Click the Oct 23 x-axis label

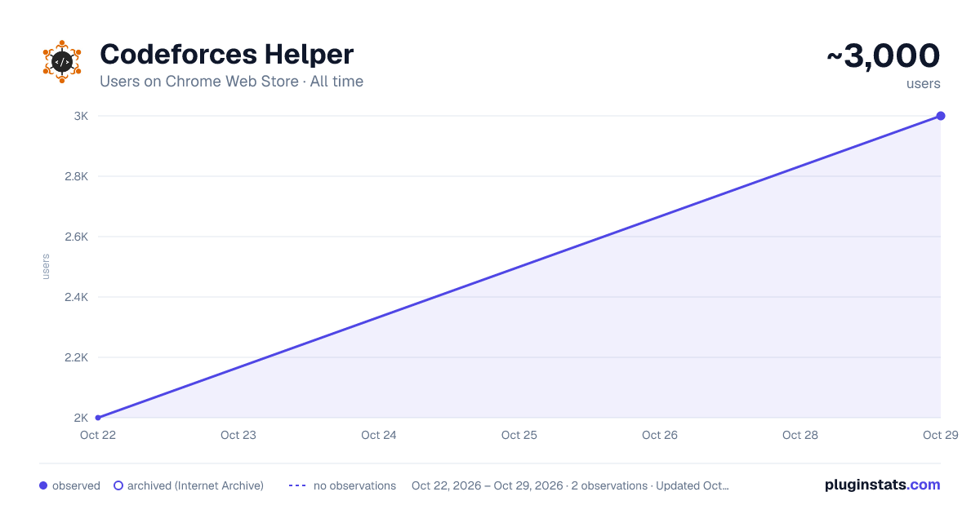pos(238,435)
